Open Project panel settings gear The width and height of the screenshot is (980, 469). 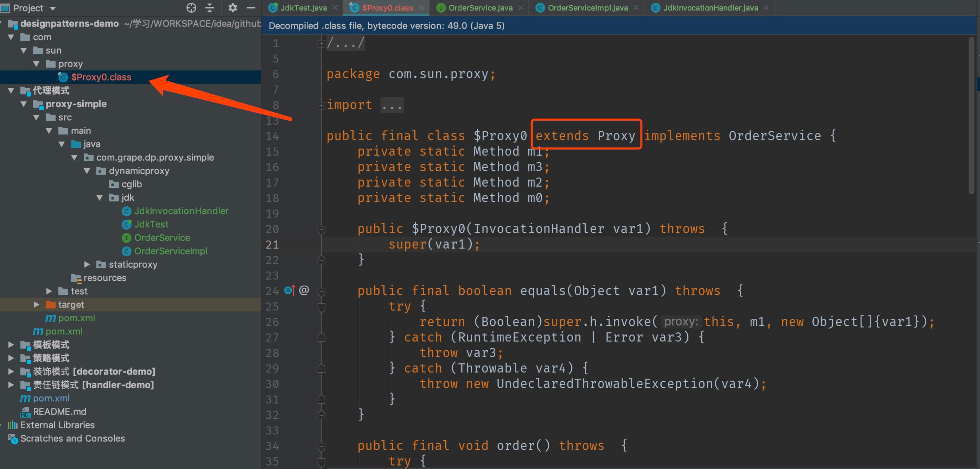click(x=233, y=8)
